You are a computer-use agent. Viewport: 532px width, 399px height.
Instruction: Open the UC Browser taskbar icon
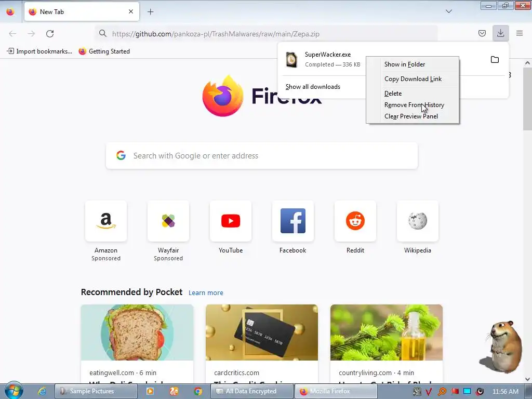point(174,391)
